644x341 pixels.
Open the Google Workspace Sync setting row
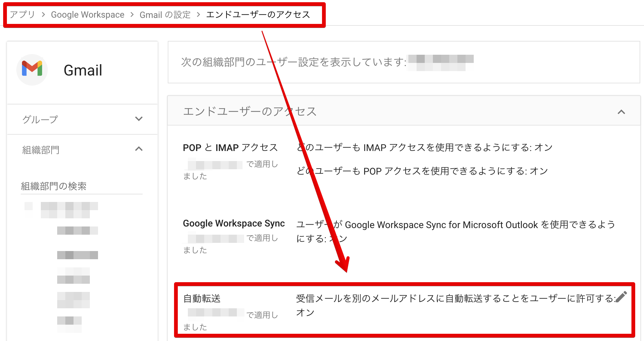pos(234,223)
